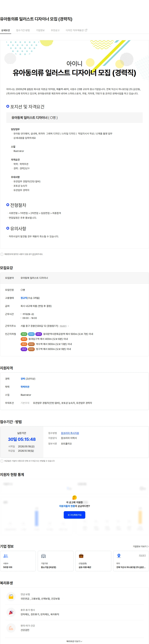This screenshot has height=644, width=149.
Task: Click 정규직 employment type link
Action: (24, 298)
